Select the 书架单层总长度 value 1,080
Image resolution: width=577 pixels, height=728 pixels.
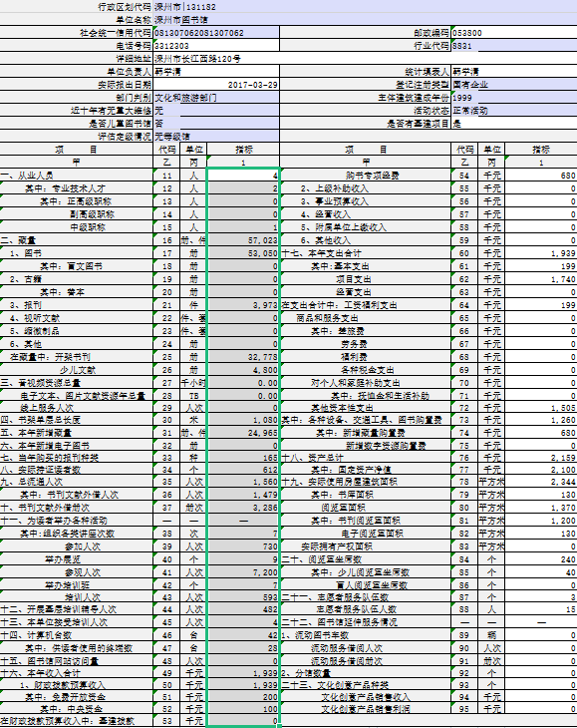tap(243, 420)
